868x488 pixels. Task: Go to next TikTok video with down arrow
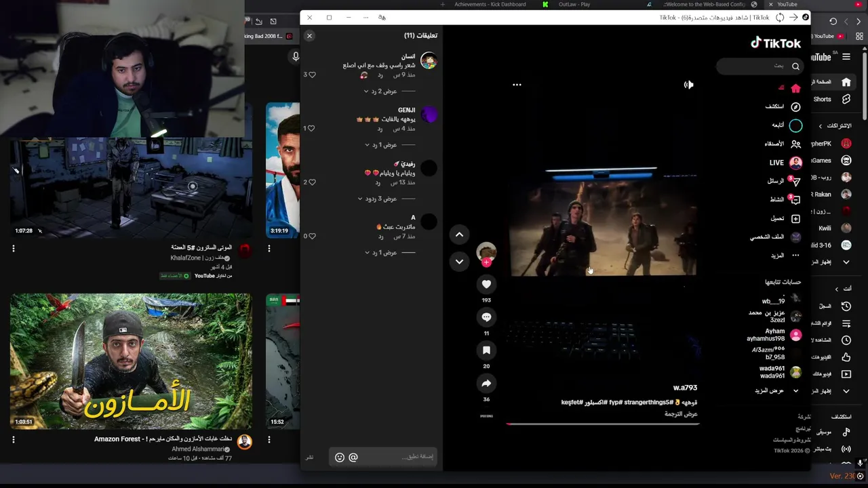pyautogui.click(x=459, y=261)
